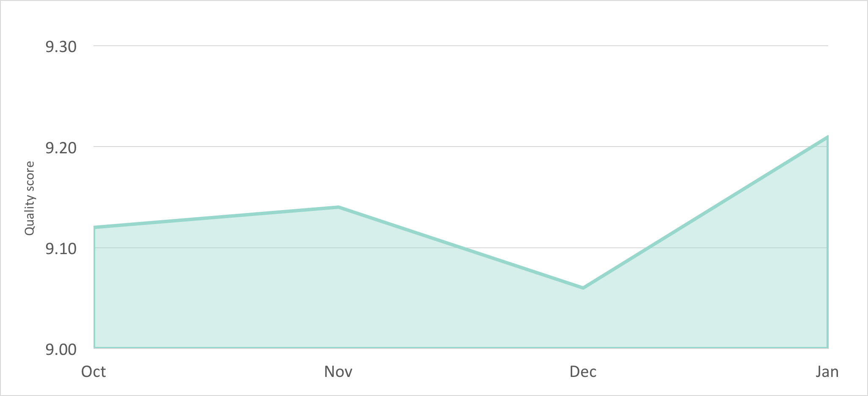868x396 pixels.
Task: Select the 9.00 y-axis label
Action: click(61, 350)
